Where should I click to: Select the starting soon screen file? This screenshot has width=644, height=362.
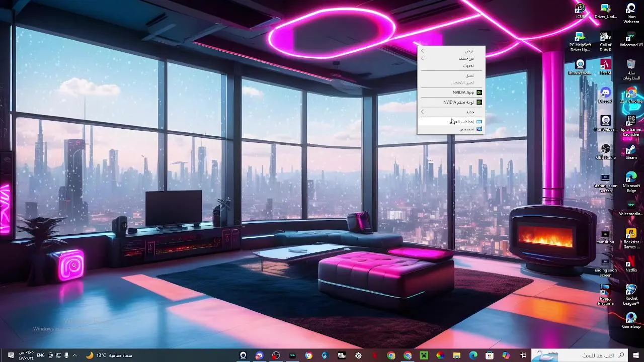coord(606,183)
